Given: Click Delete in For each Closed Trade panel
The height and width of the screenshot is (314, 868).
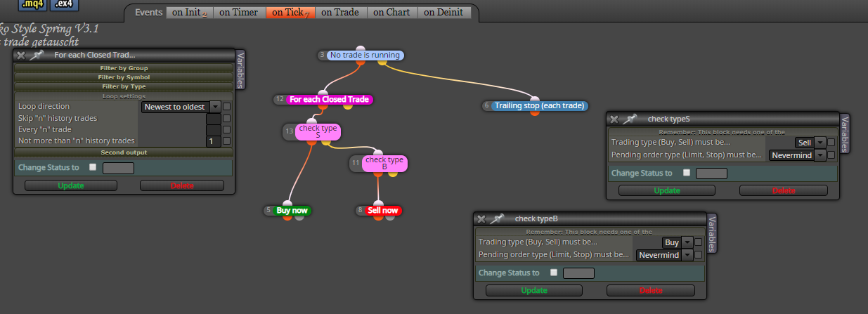Looking at the screenshot, I should (182, 185).
